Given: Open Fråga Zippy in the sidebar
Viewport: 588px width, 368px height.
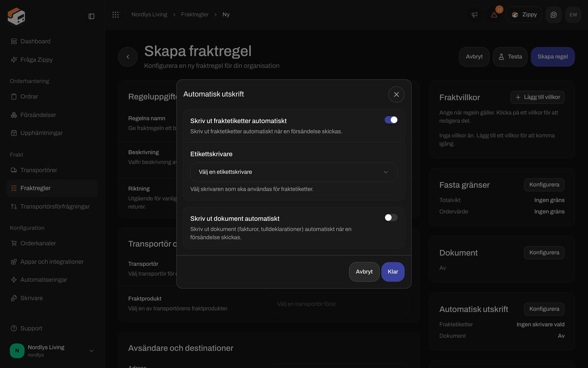Looking at the screenshot, I should pyautogui.click(x=52, y=60).
